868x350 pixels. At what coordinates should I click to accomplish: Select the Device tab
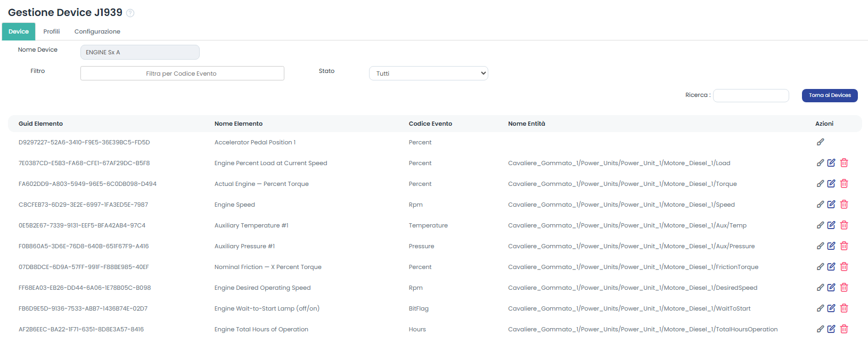point(19,31)
